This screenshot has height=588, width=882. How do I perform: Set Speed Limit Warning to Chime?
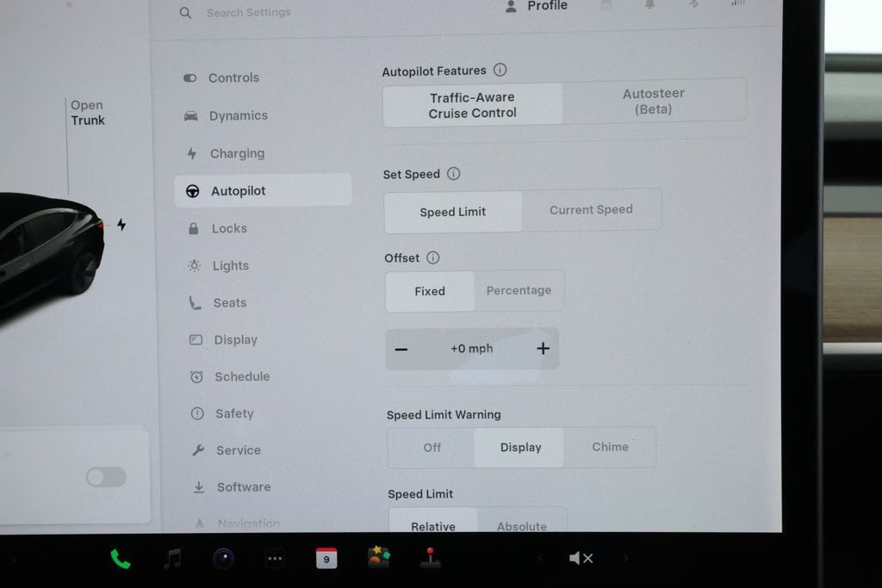click(610, 448)
